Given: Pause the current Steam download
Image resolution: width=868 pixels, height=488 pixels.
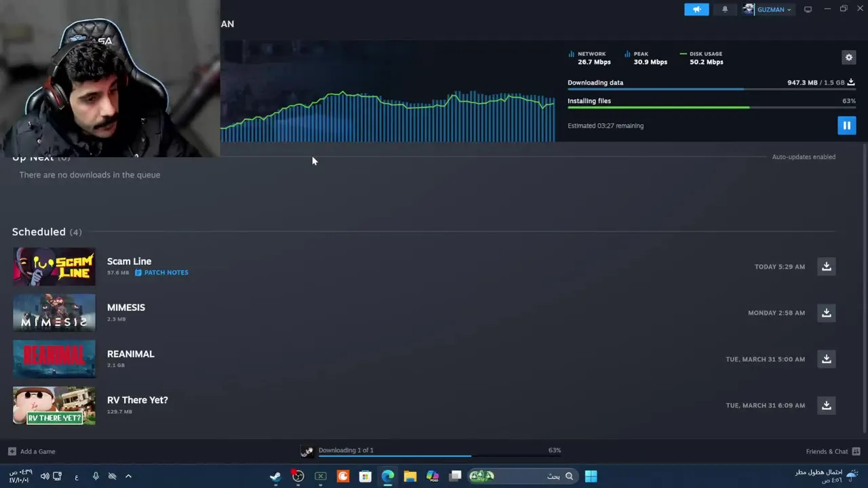Looking at the screenshot, I should 846,125.
